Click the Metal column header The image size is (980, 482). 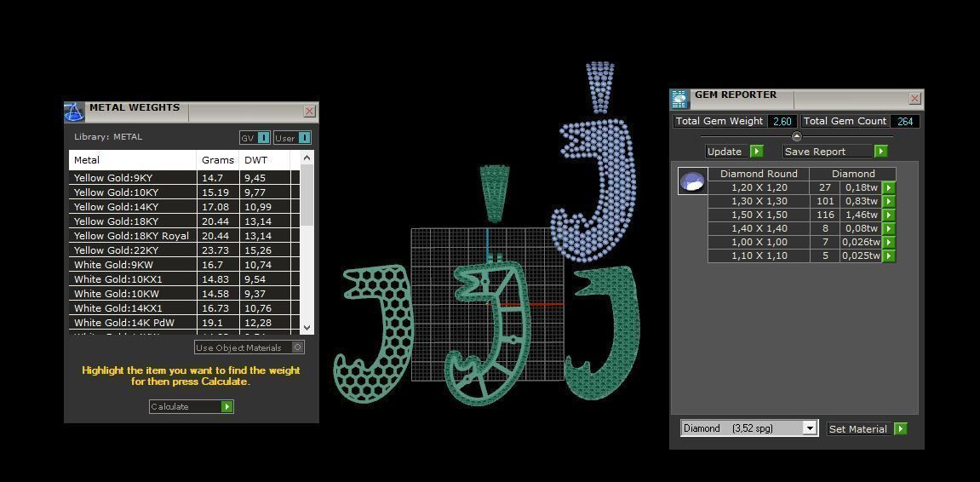point(133,160)
